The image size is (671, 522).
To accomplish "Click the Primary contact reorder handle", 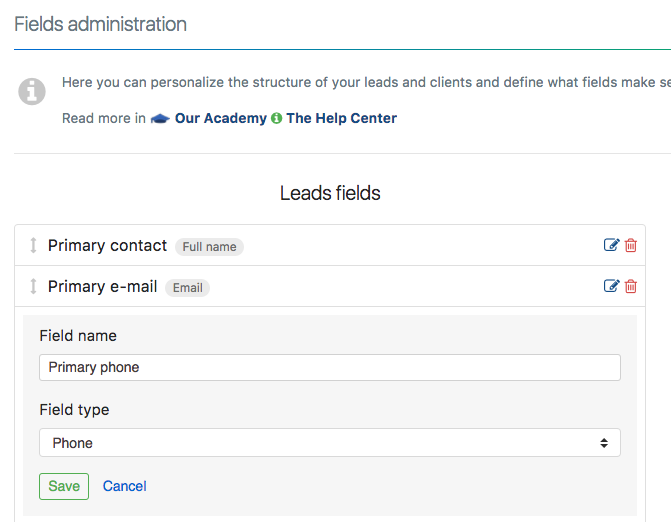I will [x=33, y=246].
